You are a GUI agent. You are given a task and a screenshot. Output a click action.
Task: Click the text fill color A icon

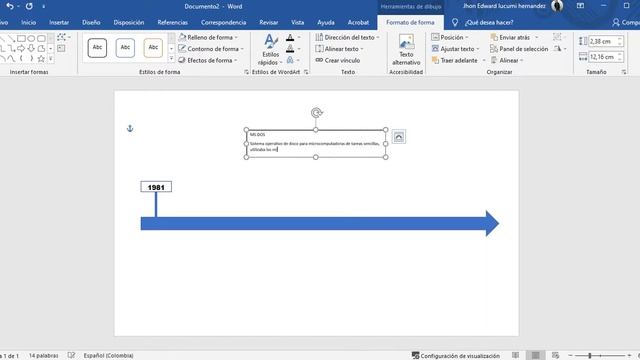tap(290, 38)
